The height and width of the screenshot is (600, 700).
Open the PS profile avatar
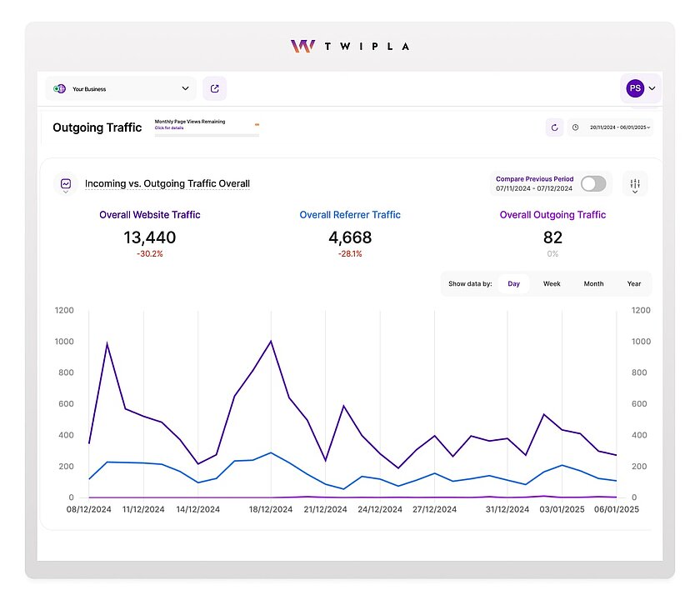pyautogui.click(x=636, y=87)
